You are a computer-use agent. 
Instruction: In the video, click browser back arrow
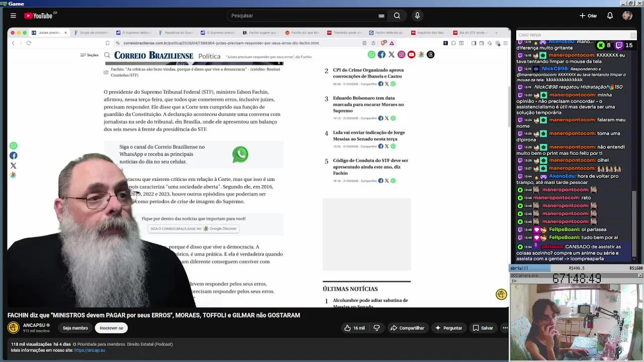(13, 43)
